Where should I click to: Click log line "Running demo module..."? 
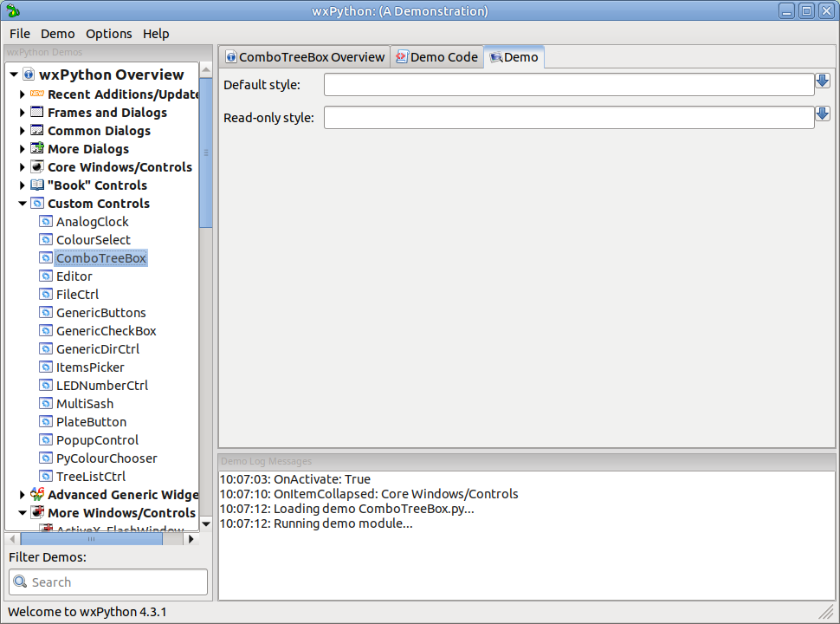(x=316, y=523)
